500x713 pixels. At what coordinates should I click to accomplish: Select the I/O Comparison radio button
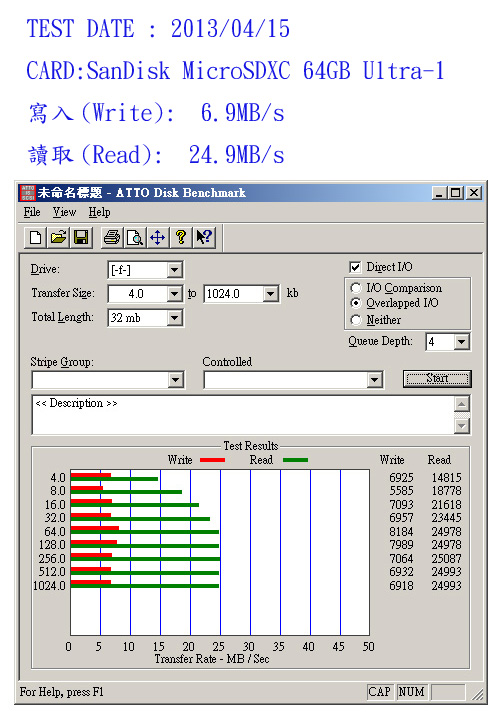(356, 288)
